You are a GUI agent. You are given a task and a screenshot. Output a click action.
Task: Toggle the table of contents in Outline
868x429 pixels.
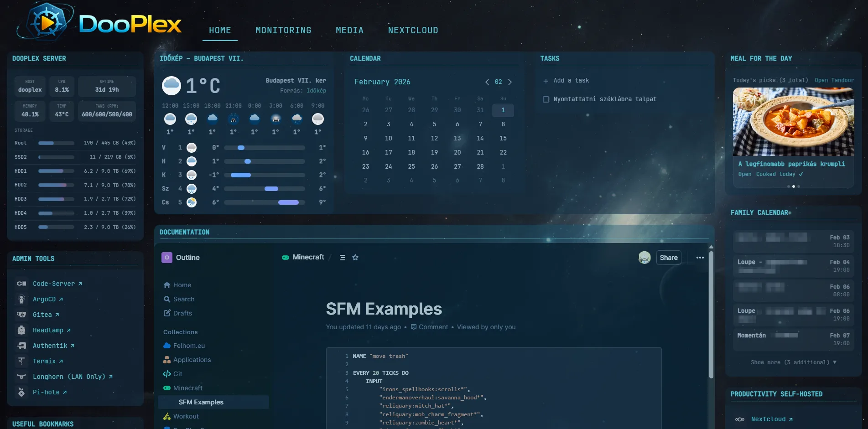click(x=343, y=257)
